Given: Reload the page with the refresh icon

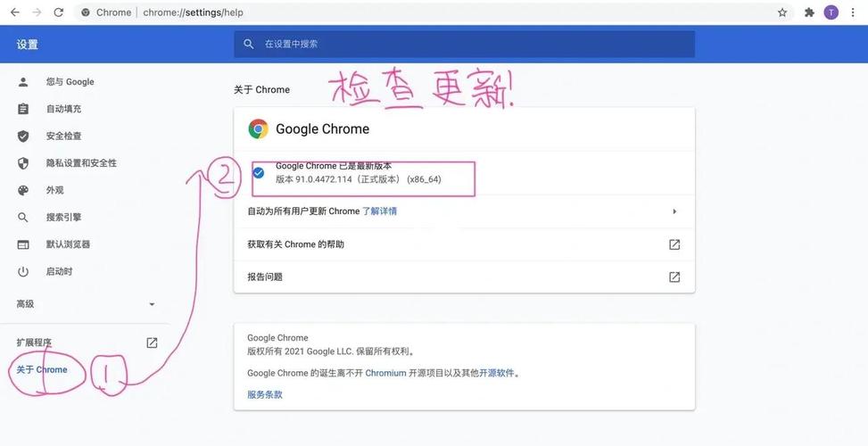Looking at the screenshot, I should (x=59, y=12).
